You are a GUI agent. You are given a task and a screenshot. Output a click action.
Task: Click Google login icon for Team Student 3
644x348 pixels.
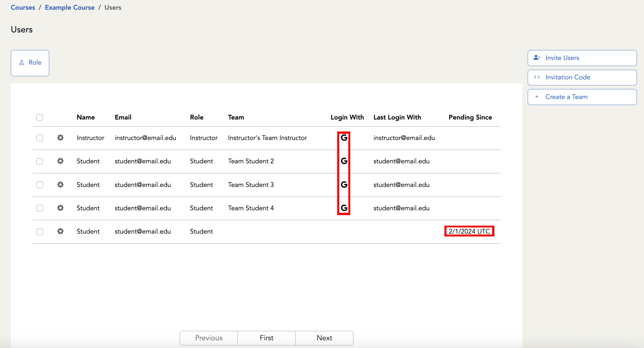click(344, 185)
